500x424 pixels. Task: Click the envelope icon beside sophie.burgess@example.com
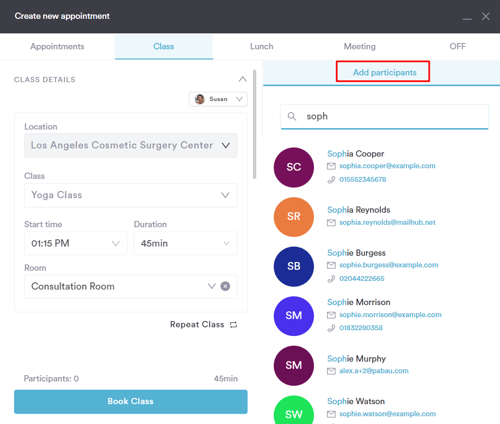click(x=331, y=265)
